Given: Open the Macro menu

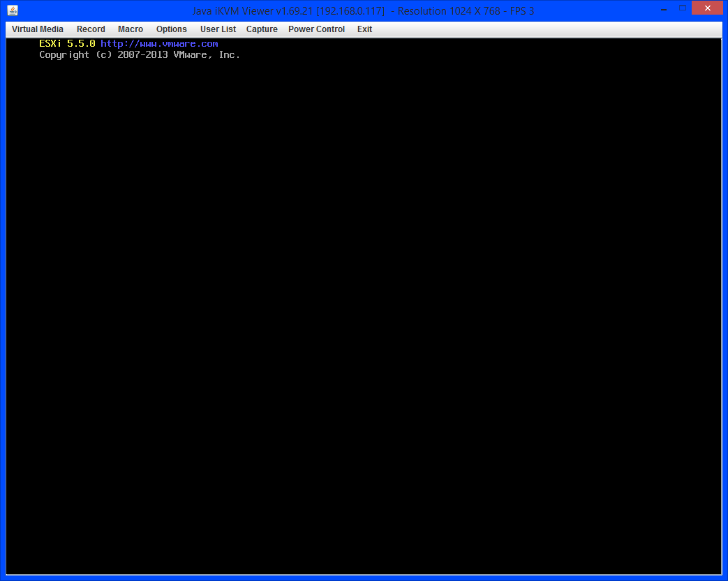Looking at the screenshot, I should tap(131, 29).
